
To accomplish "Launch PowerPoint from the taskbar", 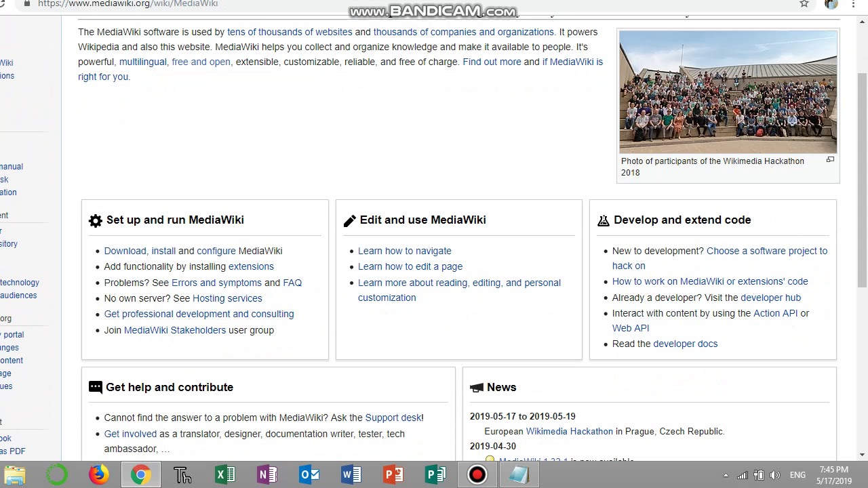I will click(x=393, y=475).
